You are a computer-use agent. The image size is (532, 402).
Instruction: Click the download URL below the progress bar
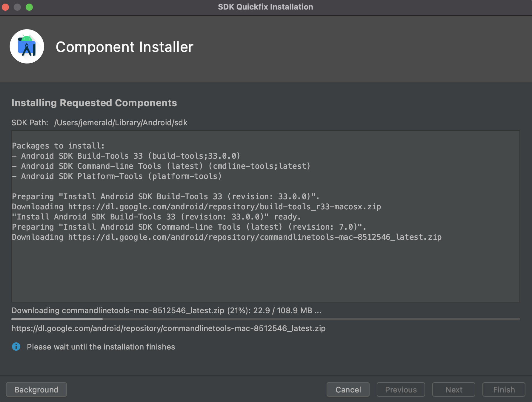(x=168, y=328)
